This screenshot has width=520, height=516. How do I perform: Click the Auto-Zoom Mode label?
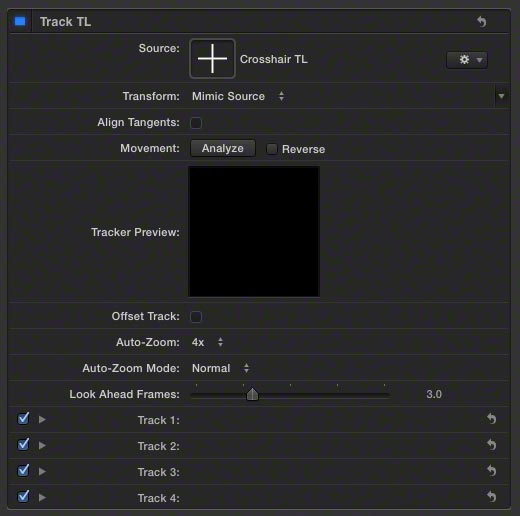click(x=131, y=368)
